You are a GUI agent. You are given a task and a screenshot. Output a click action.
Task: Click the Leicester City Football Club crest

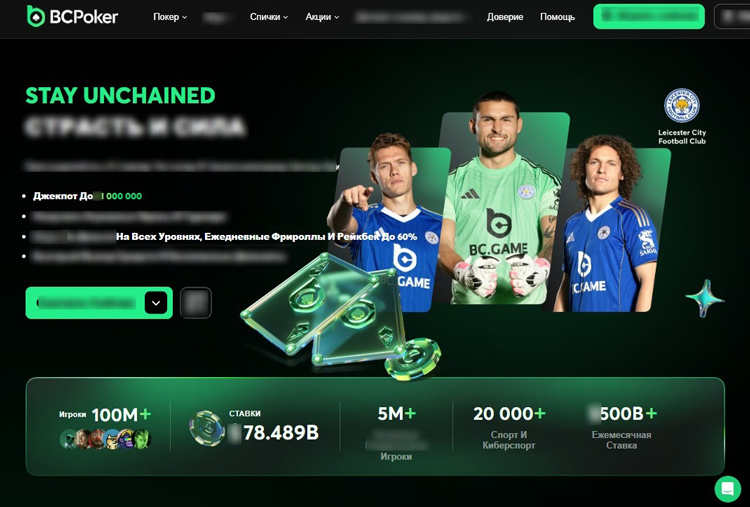682,106
